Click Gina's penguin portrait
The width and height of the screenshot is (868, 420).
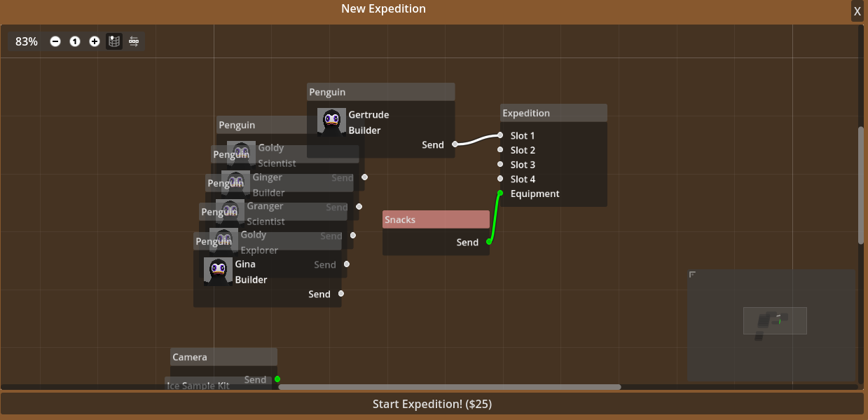click(218, 271)
